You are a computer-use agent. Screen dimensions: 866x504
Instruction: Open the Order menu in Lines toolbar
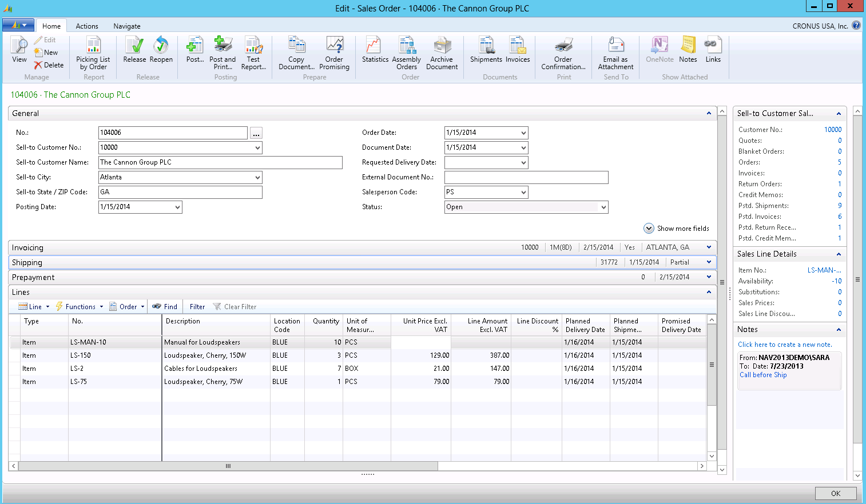pyautogui.click(x=127, y=307)
